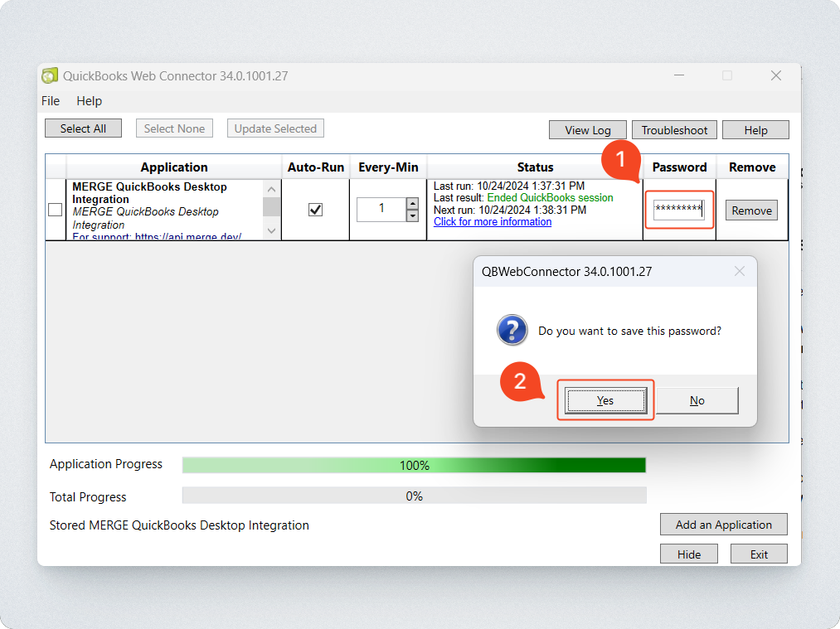
Task: Click the Select All button
Action: pyautogui.click(x=83, y=128)
